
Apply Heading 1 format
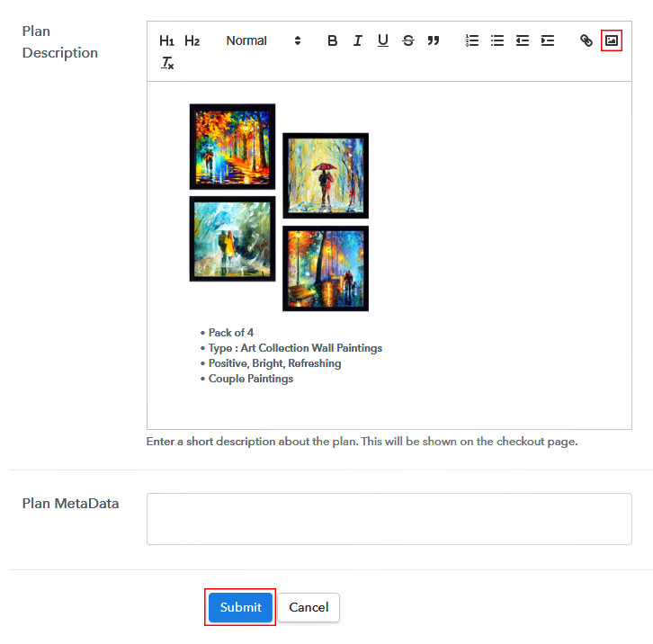(x=166, y=40)
